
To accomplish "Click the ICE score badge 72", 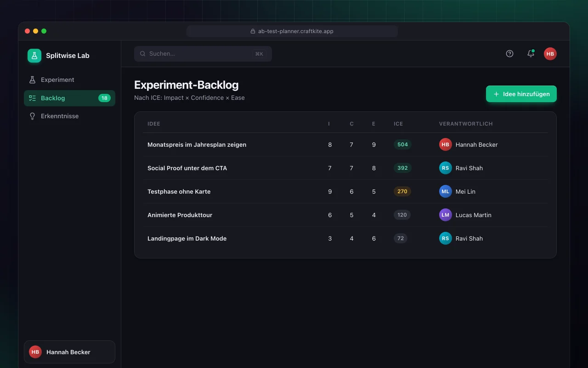I will (401, 238).
